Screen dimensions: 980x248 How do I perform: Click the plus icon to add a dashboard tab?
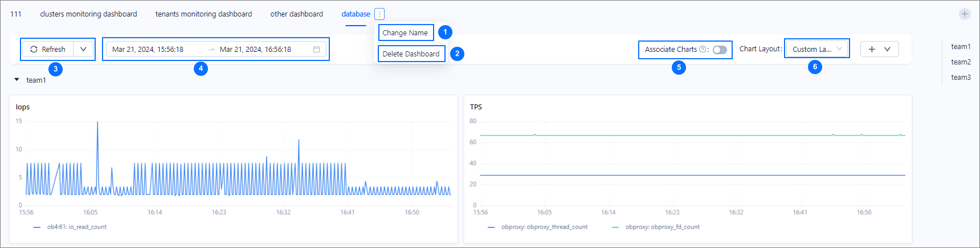click(x=964, y=14)
